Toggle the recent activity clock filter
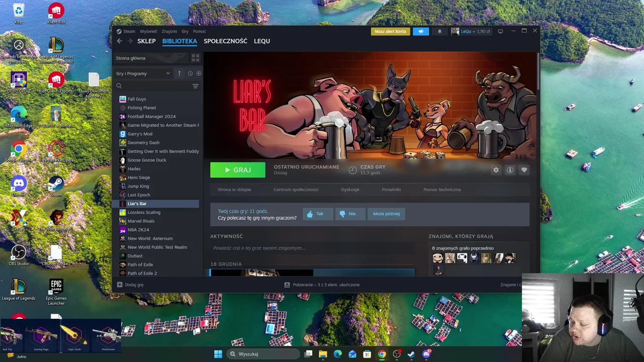Viewport: 644px width, 362px height. pos(190,73)
